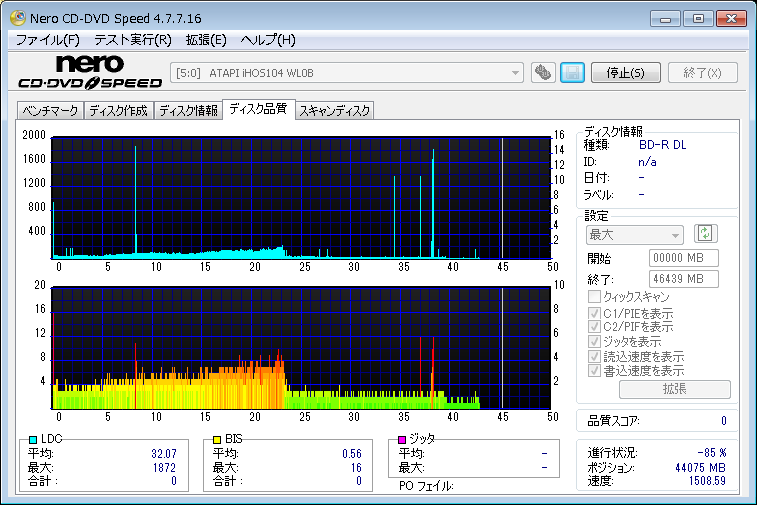Click the save (floppy disk) icon
Image resolution: width=757 pixels, height=505 pixels.
(x=573, y=73)
